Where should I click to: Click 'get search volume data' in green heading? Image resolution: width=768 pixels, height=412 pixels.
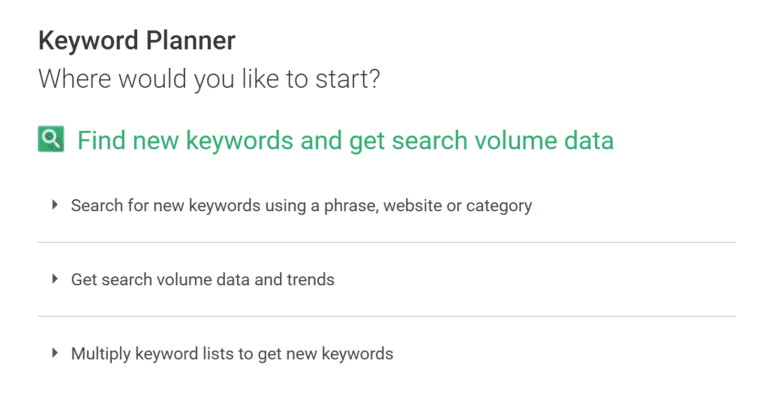[481, 141]
